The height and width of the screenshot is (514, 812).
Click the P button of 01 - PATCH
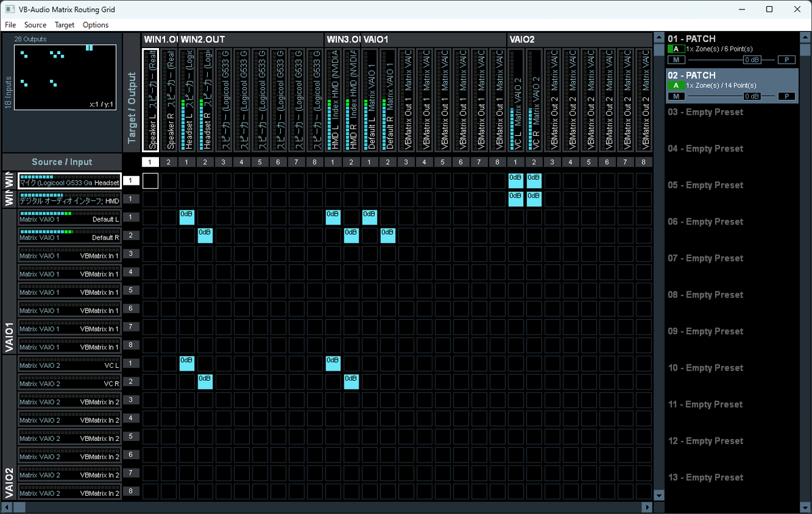click(x=786, y=60)
